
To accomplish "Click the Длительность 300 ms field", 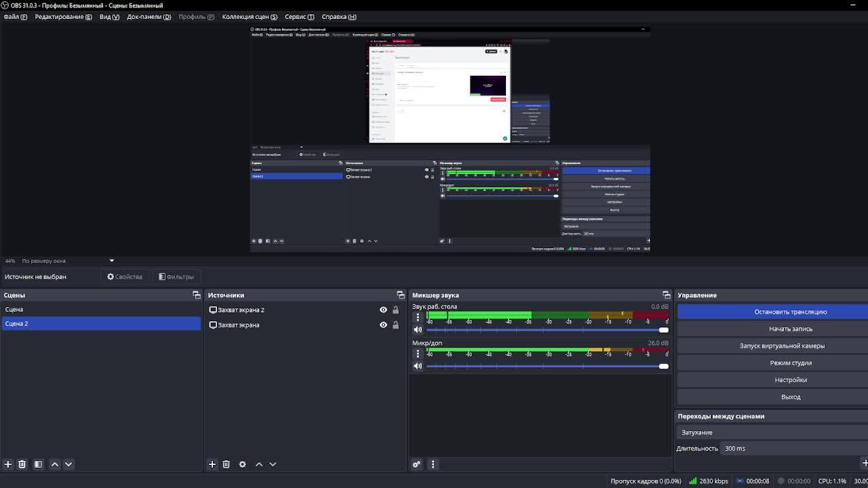I will click(x=793, y=448).
